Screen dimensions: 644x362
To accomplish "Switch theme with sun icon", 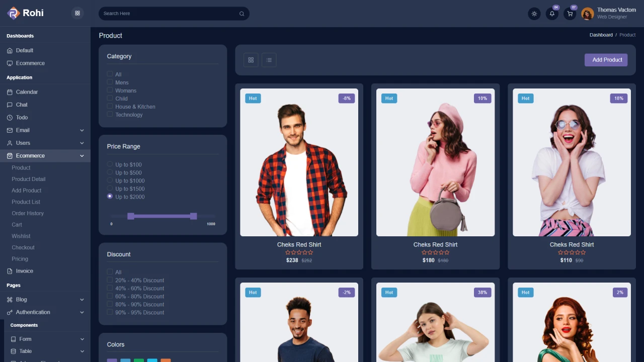I will (x=534, y=14).
